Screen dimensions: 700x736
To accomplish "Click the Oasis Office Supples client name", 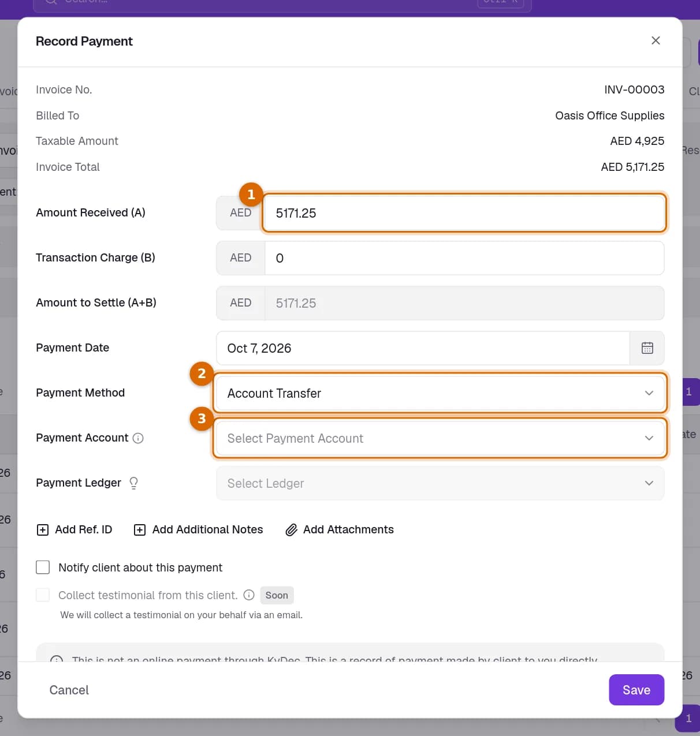I will (609, 115).
